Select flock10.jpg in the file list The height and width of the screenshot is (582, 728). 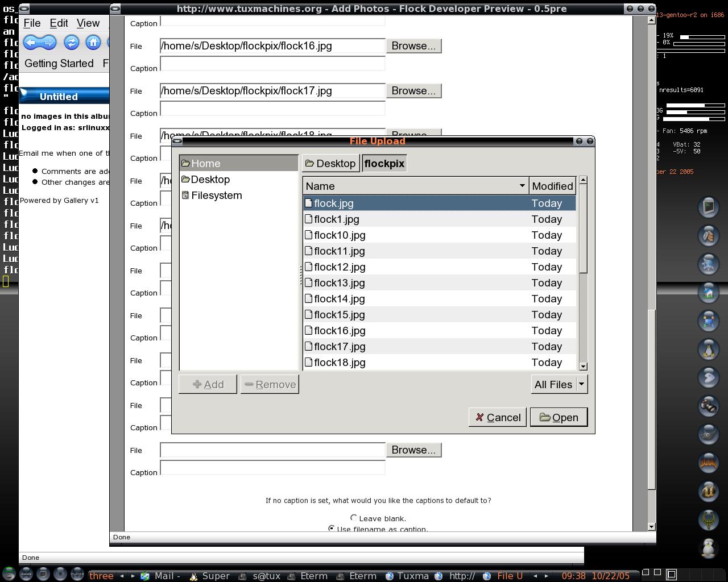pos(440,235)
